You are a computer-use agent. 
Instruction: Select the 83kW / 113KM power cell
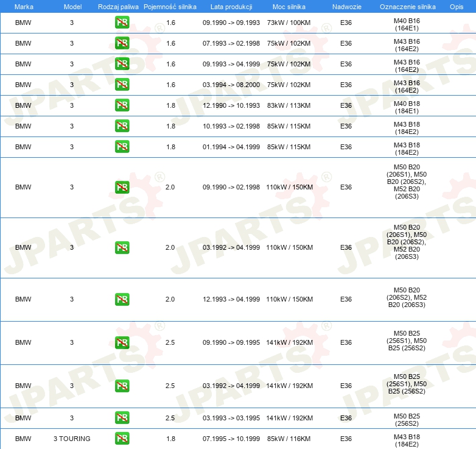click(x=289, y=105)
